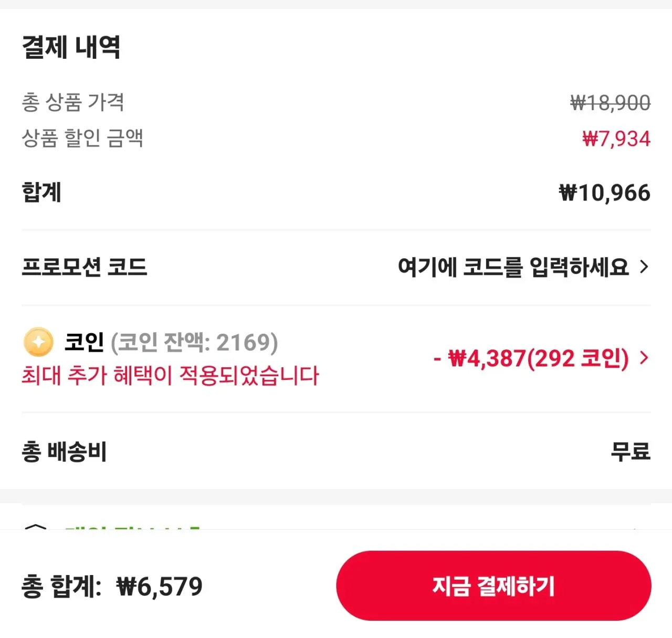This screenshot has height=638, width=672.
Task: Tap the gold coin icon
Action: click(x=38, y=342)
